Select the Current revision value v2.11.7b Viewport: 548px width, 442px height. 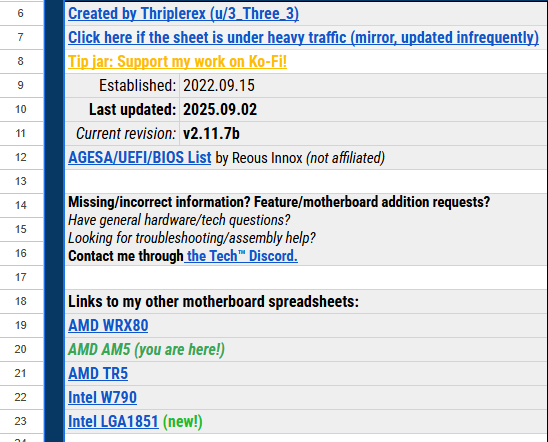point(363,133)
